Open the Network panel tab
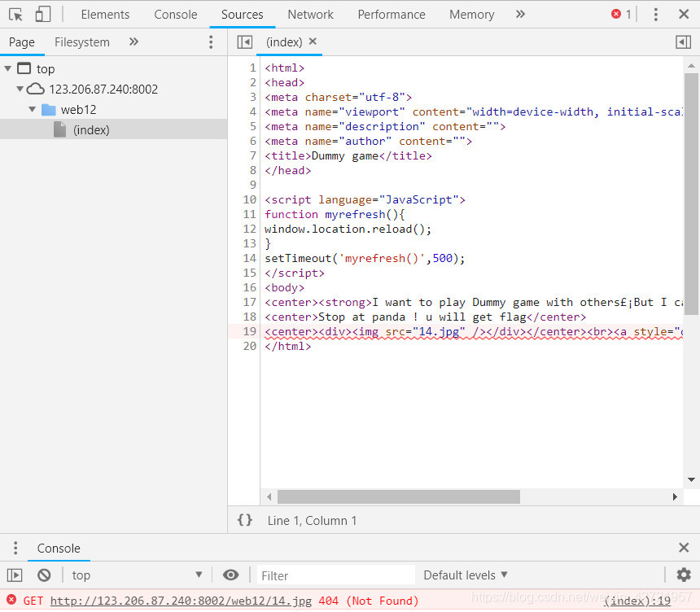 310,15
